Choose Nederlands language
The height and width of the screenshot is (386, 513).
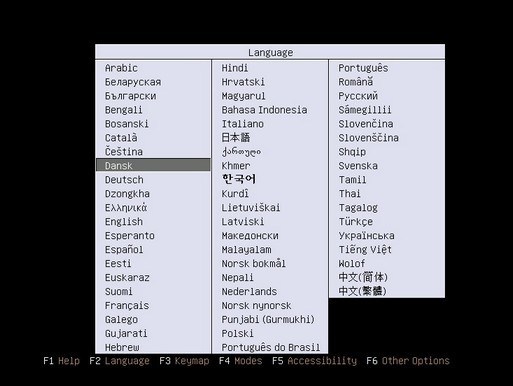249,292
